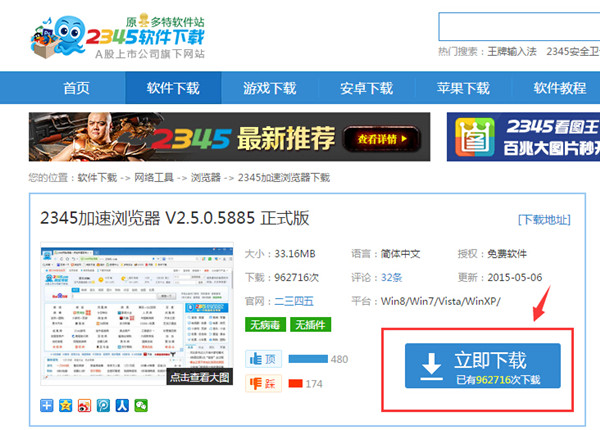Go to the 苹果下载 tab
The width and height of the screenshot is (600, 430).
click(464, 88)
